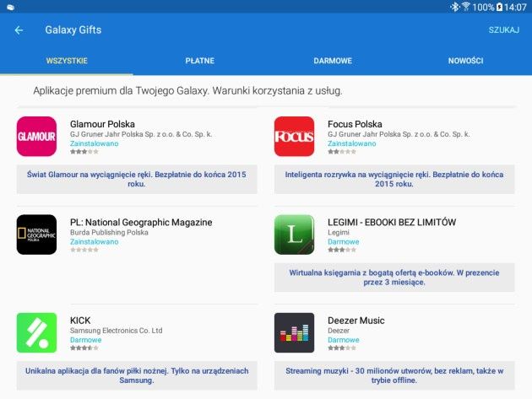Tap the KICK green app icon

(x=36, y=332)
